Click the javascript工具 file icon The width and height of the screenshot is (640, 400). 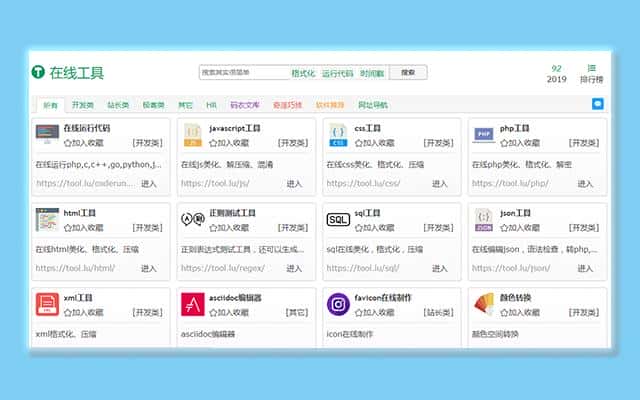193,135
